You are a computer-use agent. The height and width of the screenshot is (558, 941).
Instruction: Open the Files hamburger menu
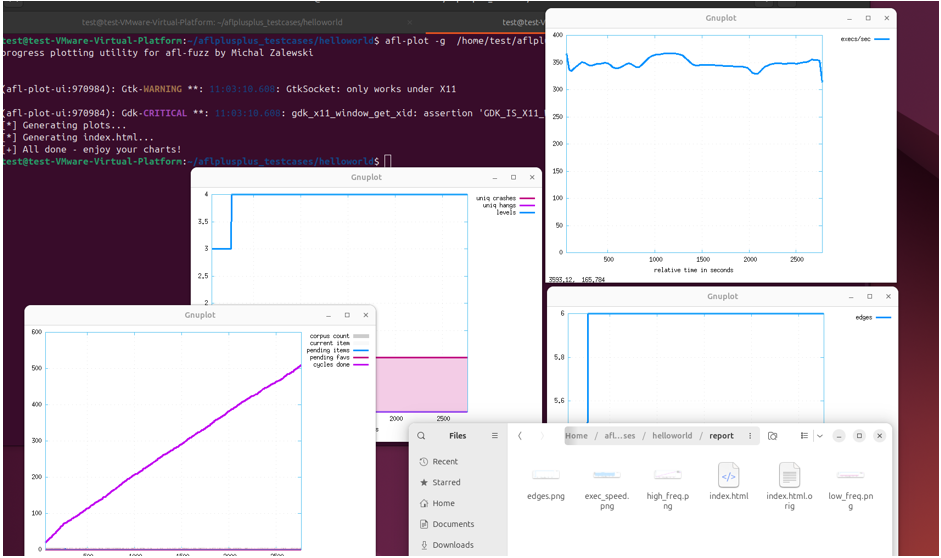(x=495, y=436)
